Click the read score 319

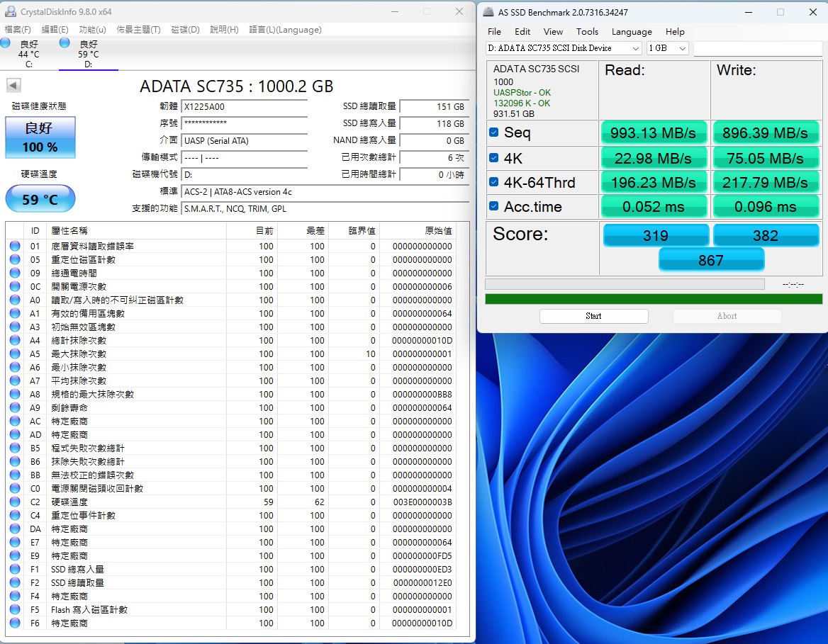[x=655, y=235]
